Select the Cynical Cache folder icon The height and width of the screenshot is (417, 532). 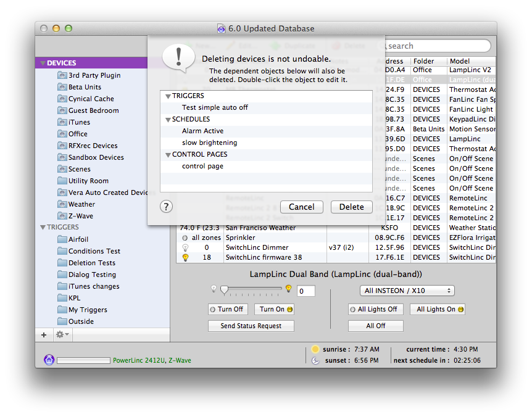[62, 99]
